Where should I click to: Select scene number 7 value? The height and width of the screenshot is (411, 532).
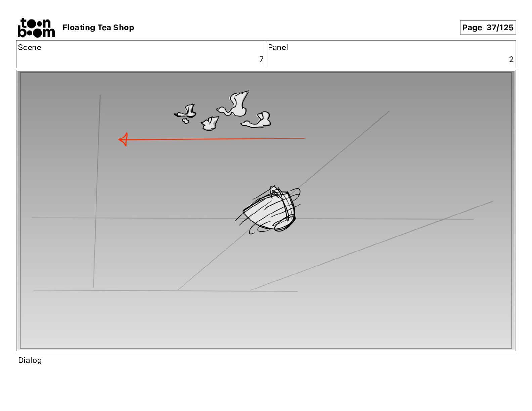click(261, 59)
